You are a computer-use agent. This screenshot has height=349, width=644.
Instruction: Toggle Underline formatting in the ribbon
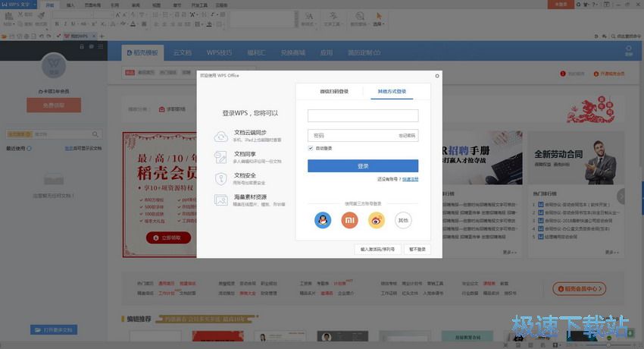pyautogui.click(x=73, y=24)
